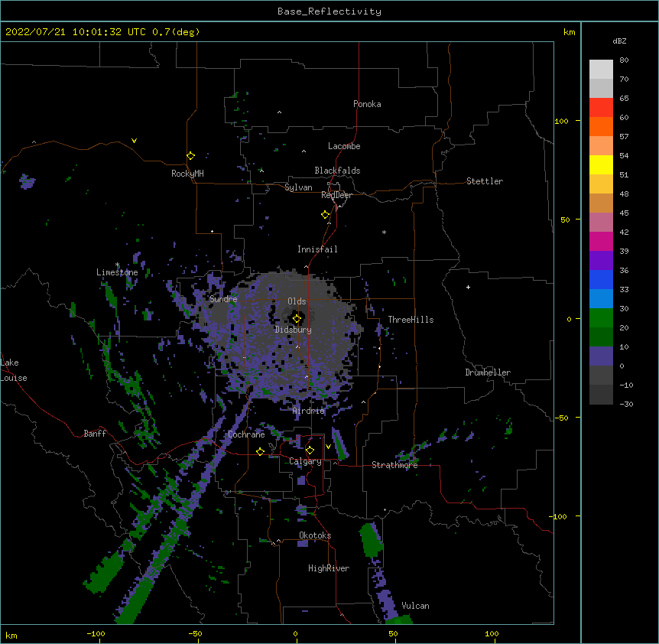Click the HighRiver town label
This screenshot has width=659, height=644.
[329, 568]
